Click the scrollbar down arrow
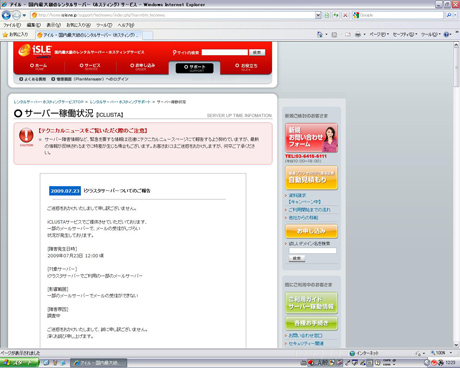460x368 pixels. (x=456, y=345)
